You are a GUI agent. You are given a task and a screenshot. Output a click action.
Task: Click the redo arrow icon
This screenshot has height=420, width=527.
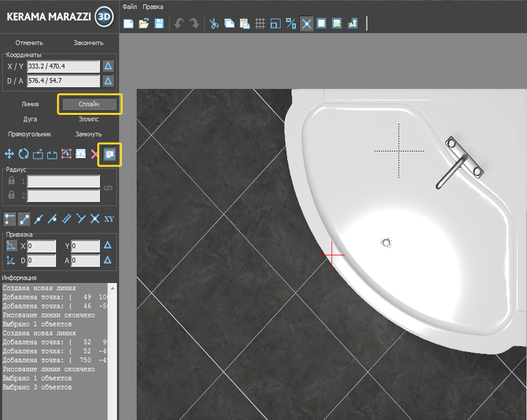pos(194,23)
